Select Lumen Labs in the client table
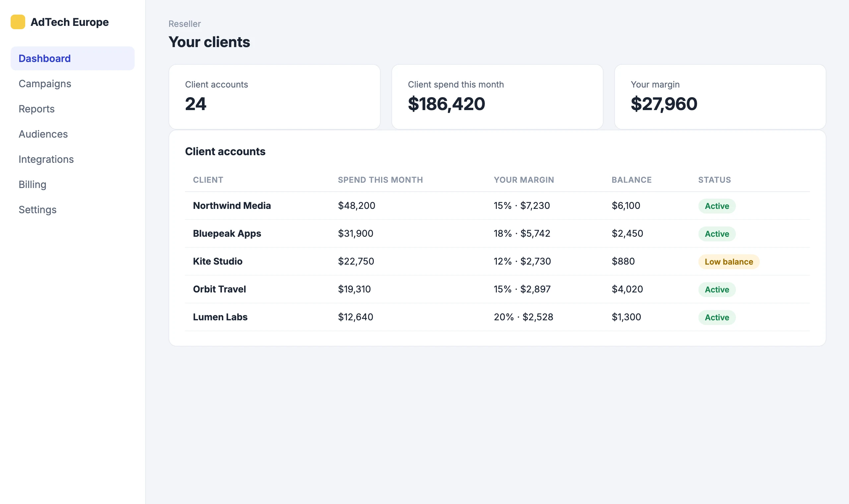Image resolution: width=849 pixels, height=504 pixels. click(x=220, y=317)
